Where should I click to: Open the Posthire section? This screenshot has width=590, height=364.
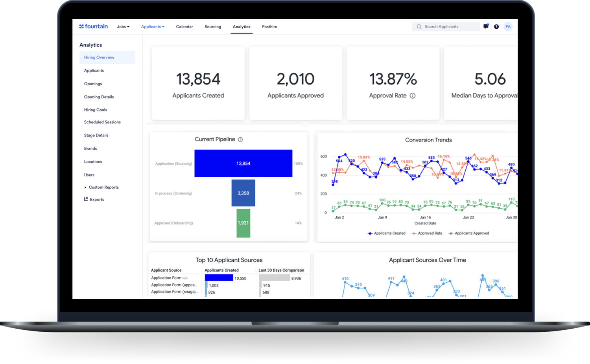(x=269, y=26)
